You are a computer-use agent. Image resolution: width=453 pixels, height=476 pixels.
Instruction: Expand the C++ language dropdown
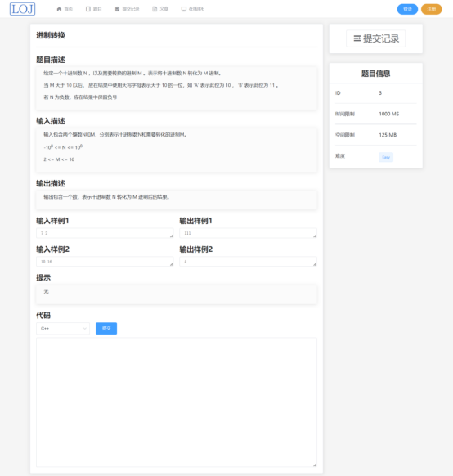[x=63, y=329]
